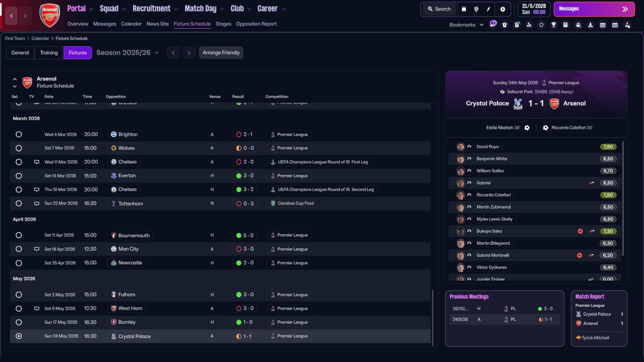Open the Season 2025/26 dropdown
The width and height of the screenshot is (644, 362).
click(128, 53)
